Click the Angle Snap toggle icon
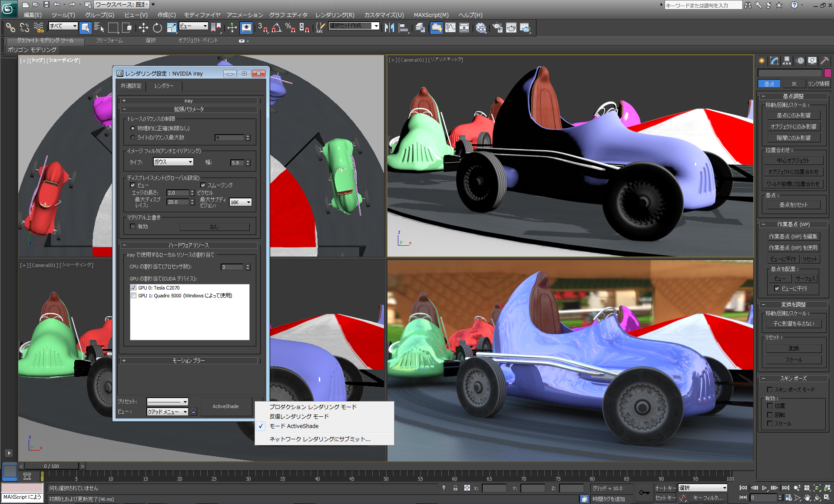This screenshot has width=834, height=504. (277, 28)
